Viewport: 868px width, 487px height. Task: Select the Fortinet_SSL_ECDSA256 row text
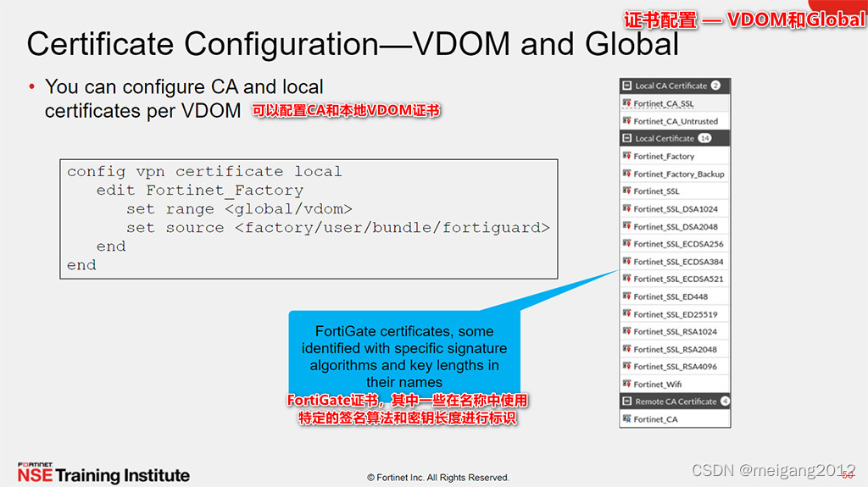pyautogui.click(x=679, y=244)
